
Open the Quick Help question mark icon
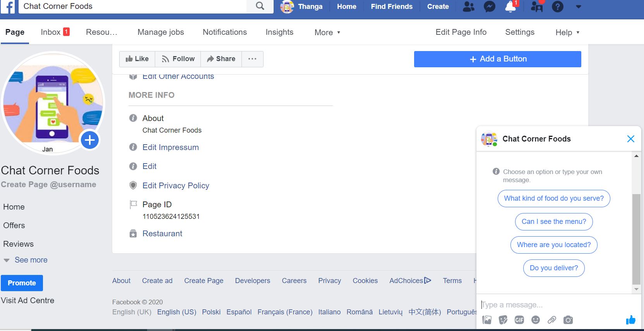click(557, 7)
